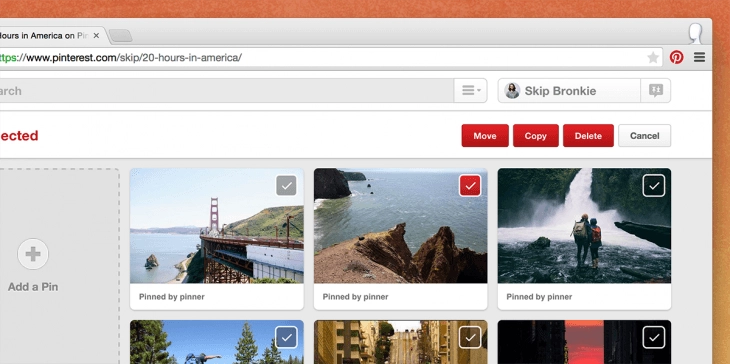Open the waterfall hikers pin image

tap(584, 226)
